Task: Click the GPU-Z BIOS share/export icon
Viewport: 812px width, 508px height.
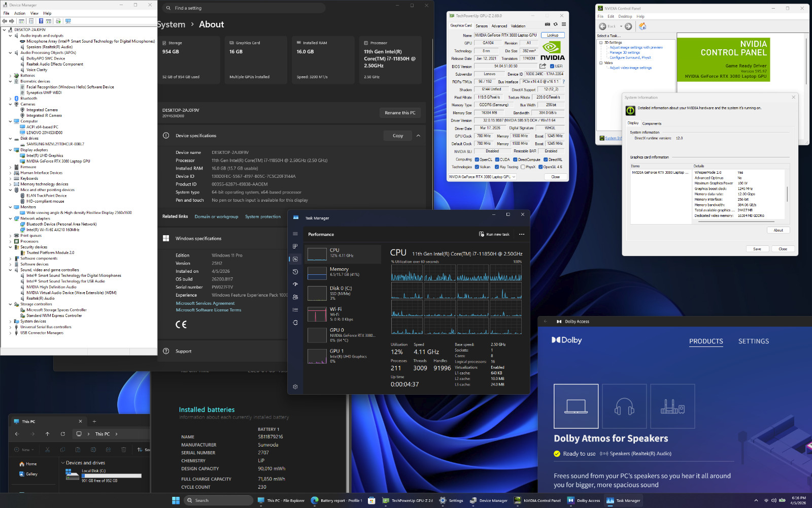Action: tap(543, 66)
